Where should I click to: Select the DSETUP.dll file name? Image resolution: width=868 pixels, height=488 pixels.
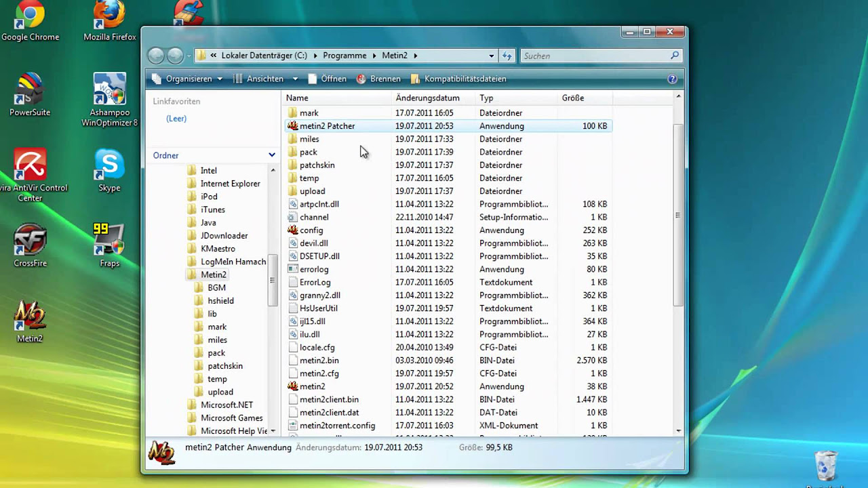pos(319,256)
